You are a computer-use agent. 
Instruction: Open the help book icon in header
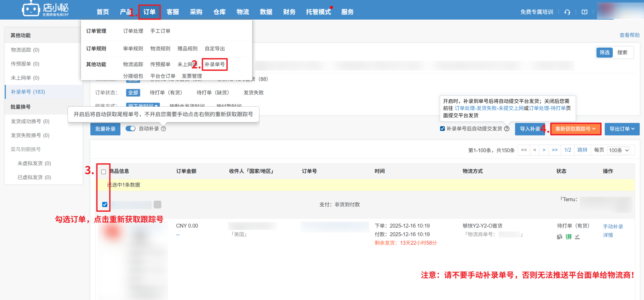[584, 12]
